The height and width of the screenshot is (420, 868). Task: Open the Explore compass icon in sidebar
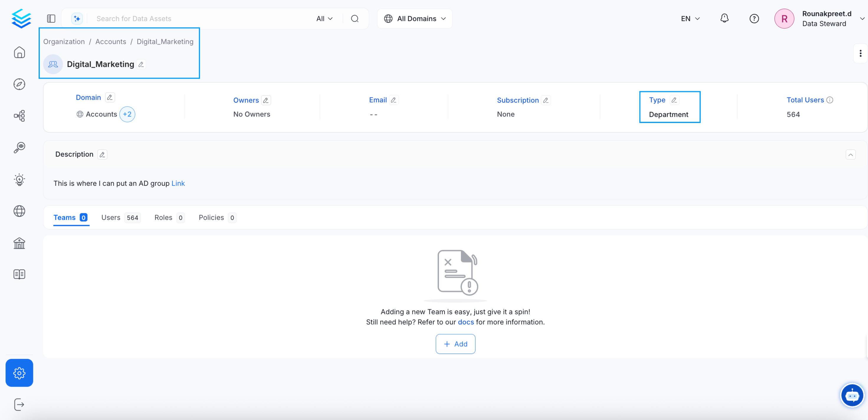click(19, 84)
